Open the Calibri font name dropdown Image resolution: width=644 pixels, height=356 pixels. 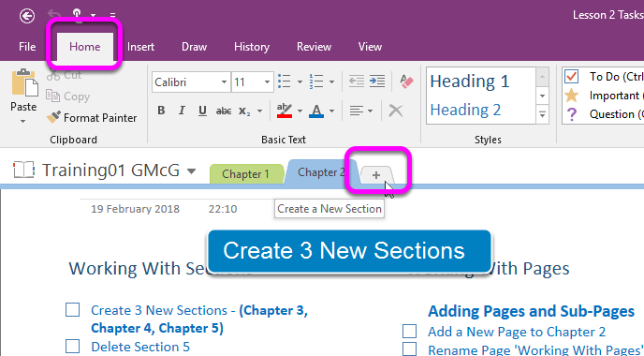(224, 82)
